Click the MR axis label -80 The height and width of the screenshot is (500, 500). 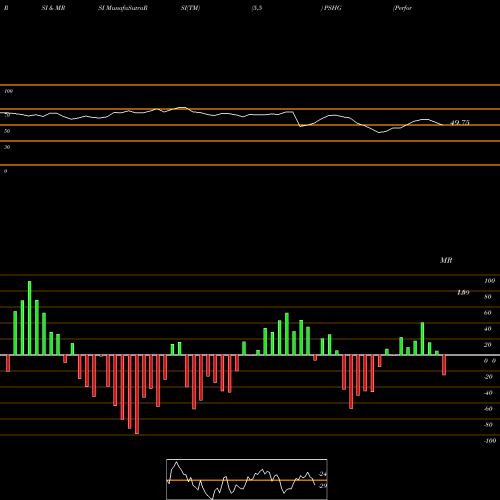click(x=488, y=425)
